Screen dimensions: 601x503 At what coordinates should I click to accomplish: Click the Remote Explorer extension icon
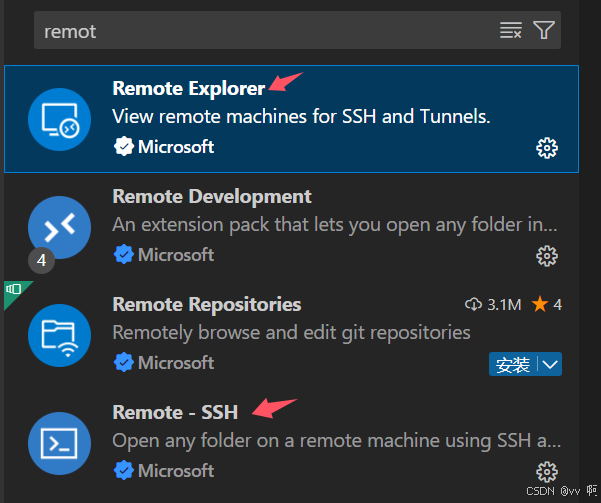[x=59, y=119]
